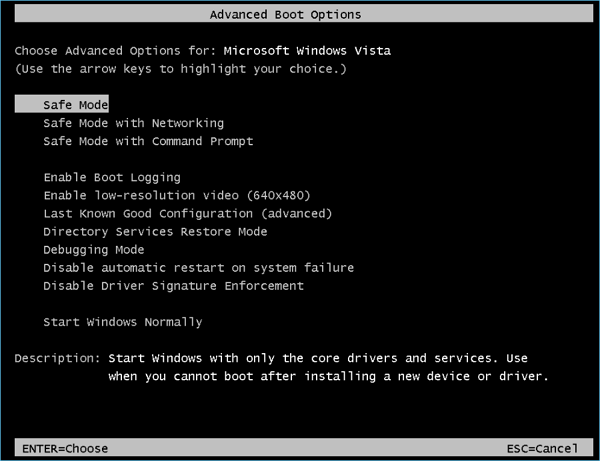Choose the Debugging Mode entry

[93, 249]
